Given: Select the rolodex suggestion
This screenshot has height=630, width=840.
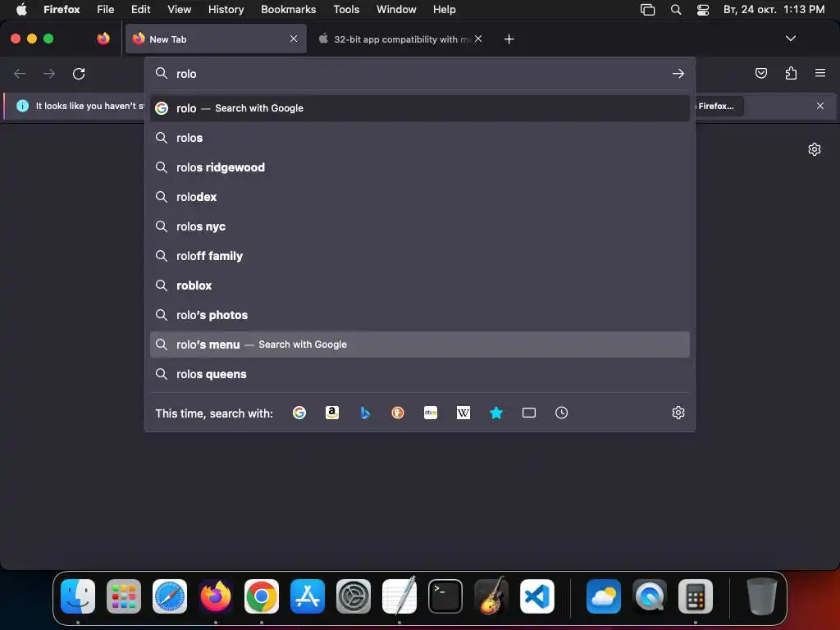Looking at the screenshot, I should pyautogui.click(x=419, y=197).
